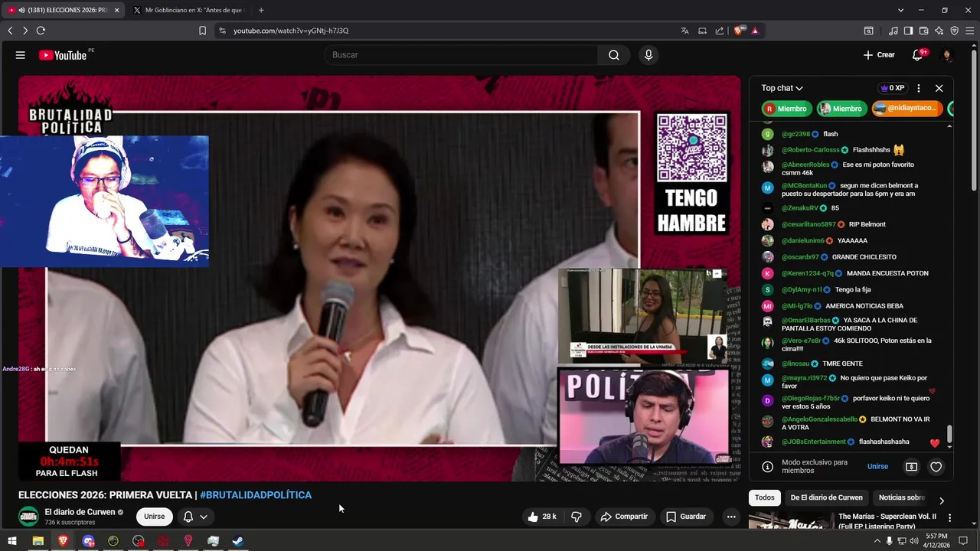Viewport: 980px width, 551px height.
Task: Go to the YouTube home logo
Action: [x=63, y=55]
